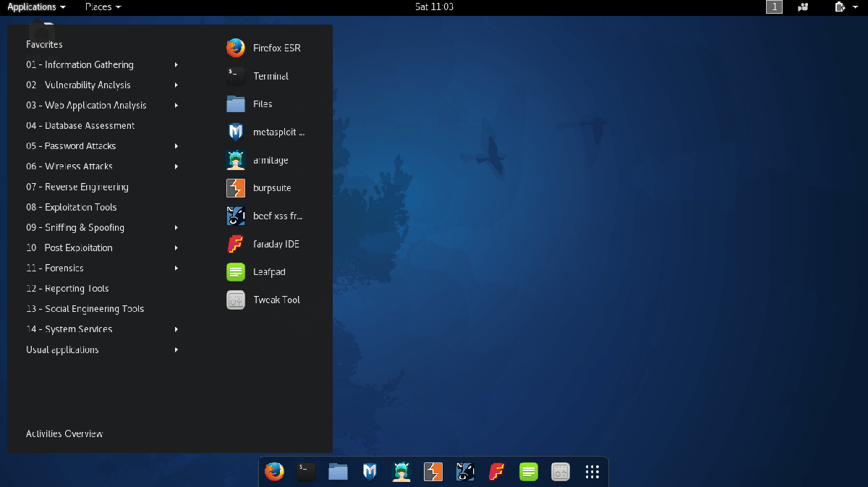The width and height of the screenshot is (868, 487).
Task: Open Armitage from the favorites menu
Action: (270, 160)
